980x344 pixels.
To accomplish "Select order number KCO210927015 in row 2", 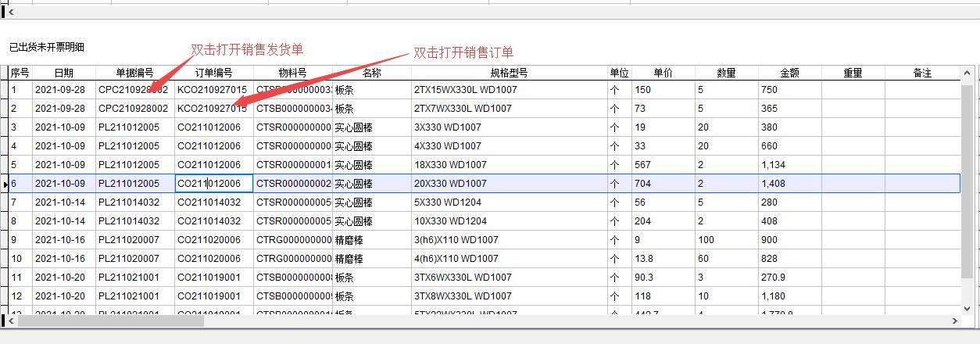I will pyautogui.click(x=212, y=109).
